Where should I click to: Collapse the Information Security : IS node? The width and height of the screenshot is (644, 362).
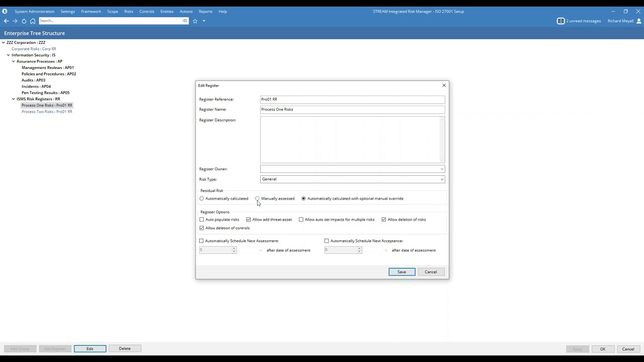9,55
